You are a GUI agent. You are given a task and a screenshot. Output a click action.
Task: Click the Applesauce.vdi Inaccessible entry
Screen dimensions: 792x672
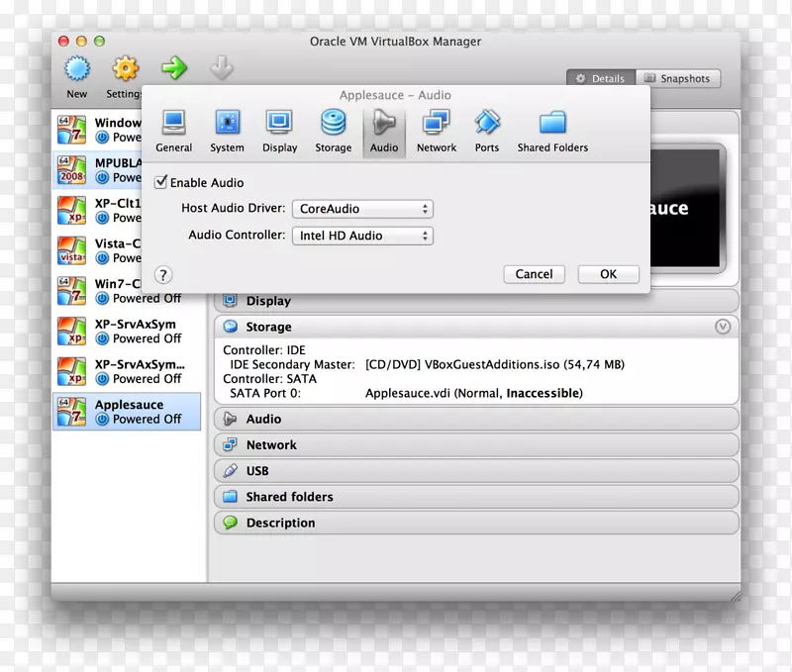474,393
